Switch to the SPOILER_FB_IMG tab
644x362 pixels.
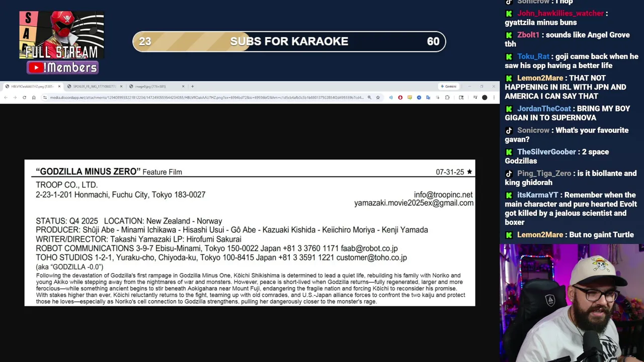(x=95, y=86)
